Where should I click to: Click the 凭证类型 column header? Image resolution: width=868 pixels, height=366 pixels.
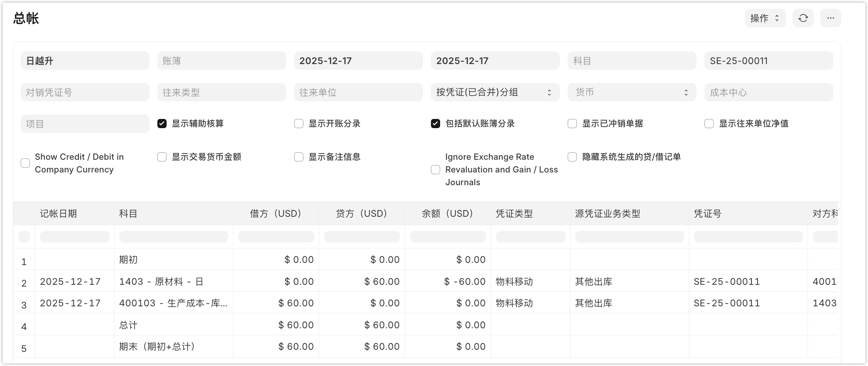click(514, 214)
